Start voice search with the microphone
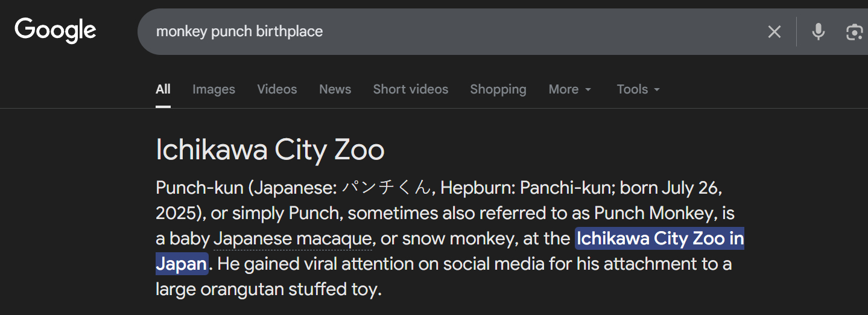The image size is (868, 315). coord(818,32)
